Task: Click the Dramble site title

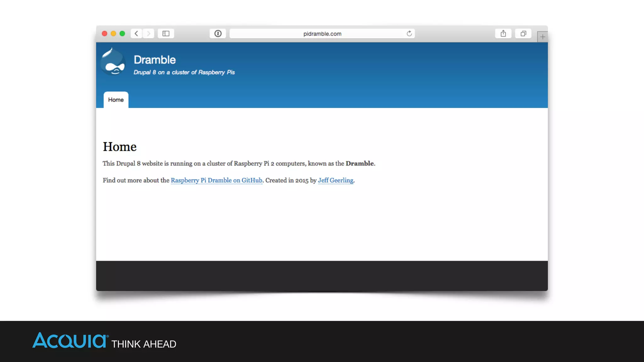Action: pyautogui.click(x=154, y=60)
